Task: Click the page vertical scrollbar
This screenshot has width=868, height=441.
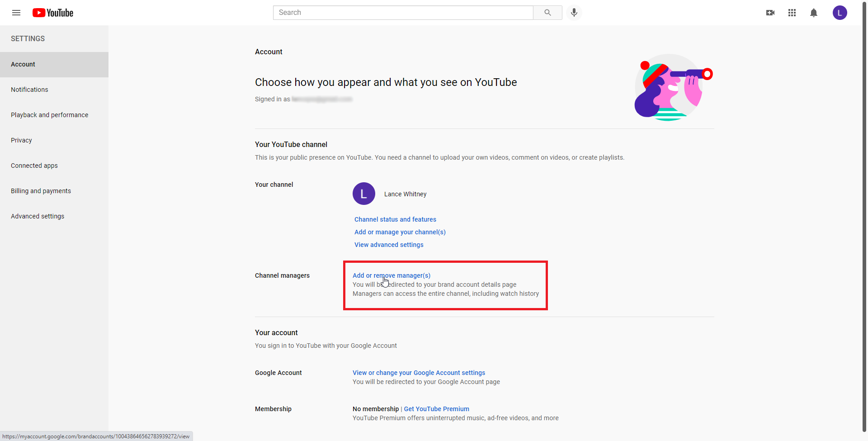Action: (x=864, y=217)
